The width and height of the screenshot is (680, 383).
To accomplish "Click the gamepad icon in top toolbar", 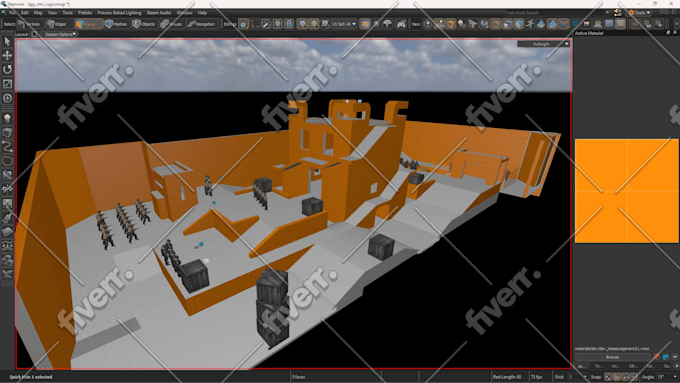I will pyautogui.click(x=401, y=24).
